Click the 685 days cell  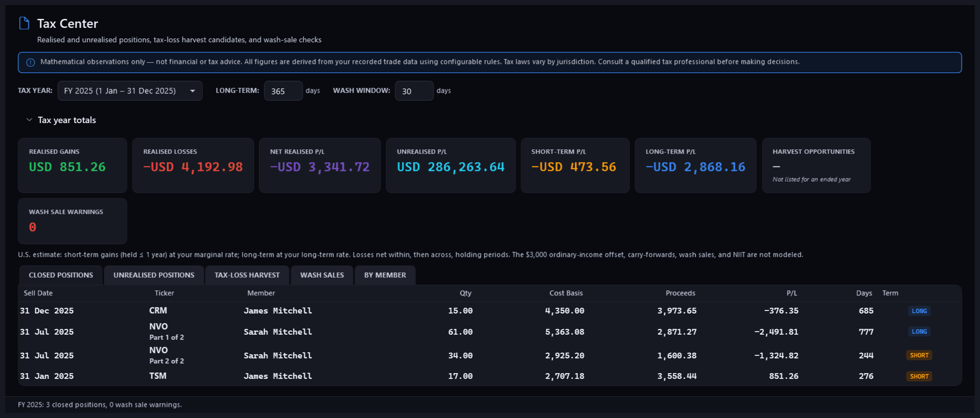(866, 311)
